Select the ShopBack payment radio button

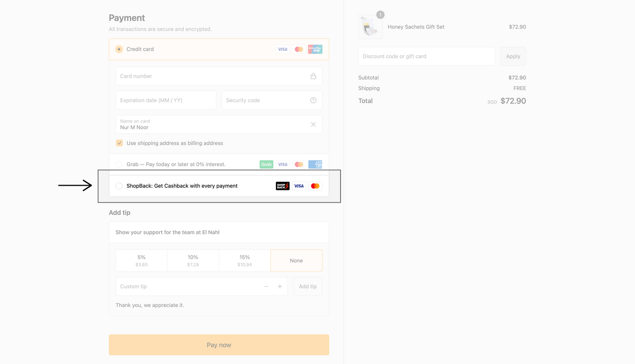119,186
